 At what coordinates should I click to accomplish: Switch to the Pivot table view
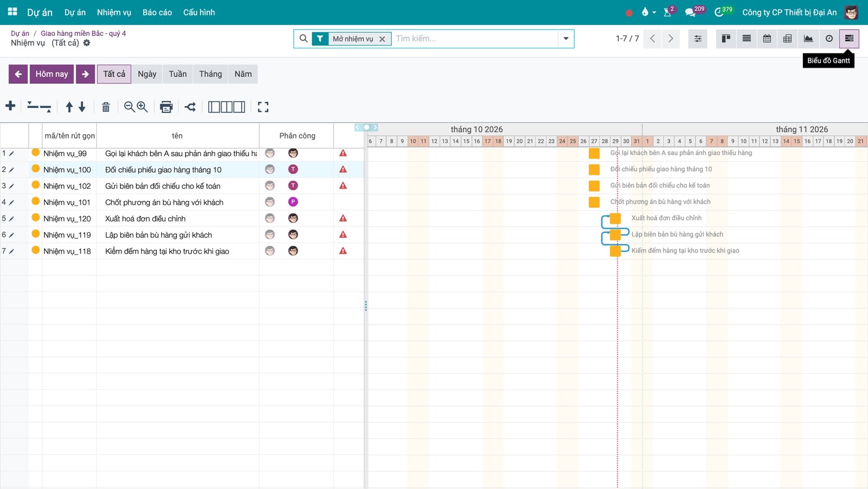(787, 38)
